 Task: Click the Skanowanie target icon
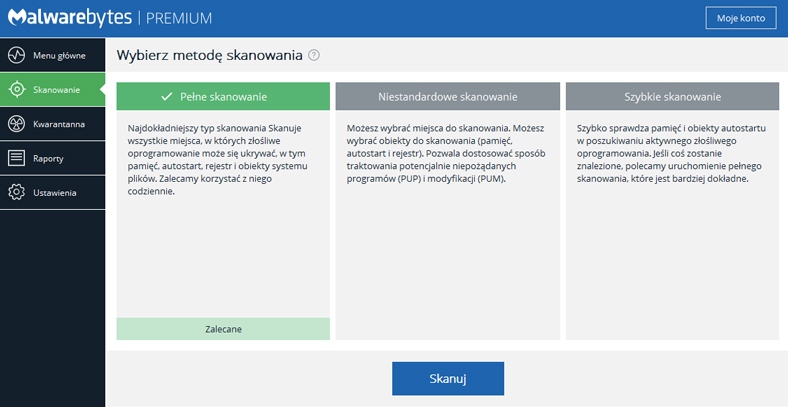[17, 89]
